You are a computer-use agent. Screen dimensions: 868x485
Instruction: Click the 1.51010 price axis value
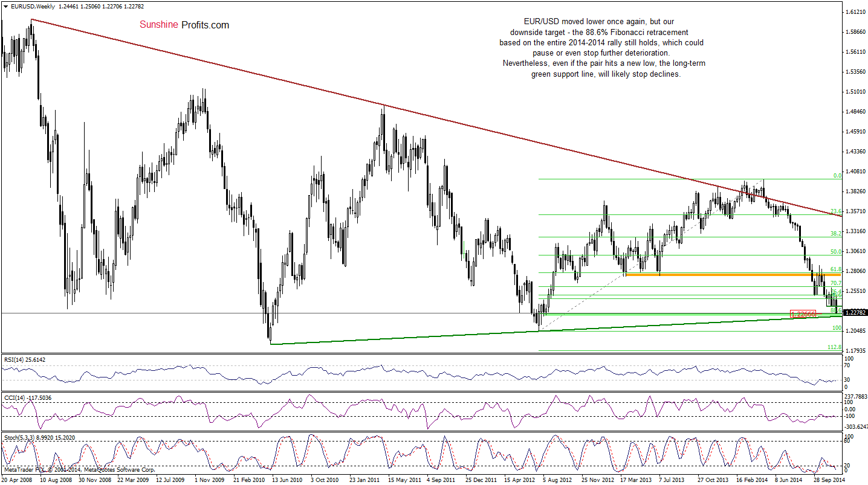[x=855, y=92]
